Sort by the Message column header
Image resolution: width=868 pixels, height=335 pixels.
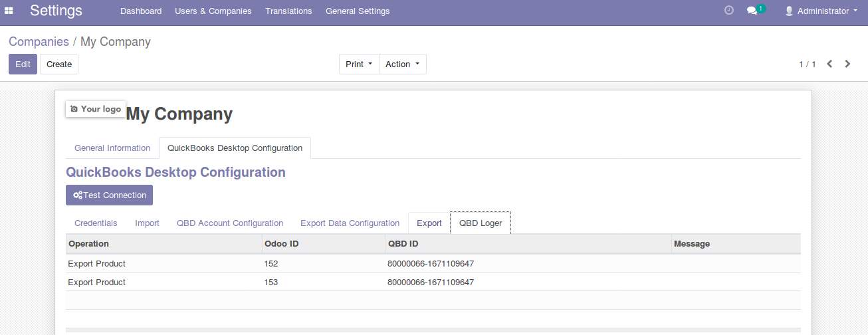pos(736,244)
